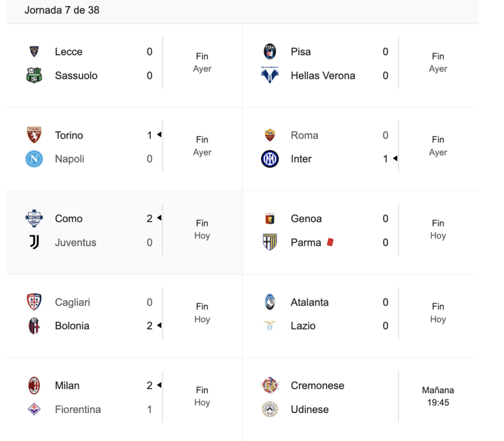Click Parma's red card indicator
The width and height of the screenshot is (504, 441).
click(330, 242)
